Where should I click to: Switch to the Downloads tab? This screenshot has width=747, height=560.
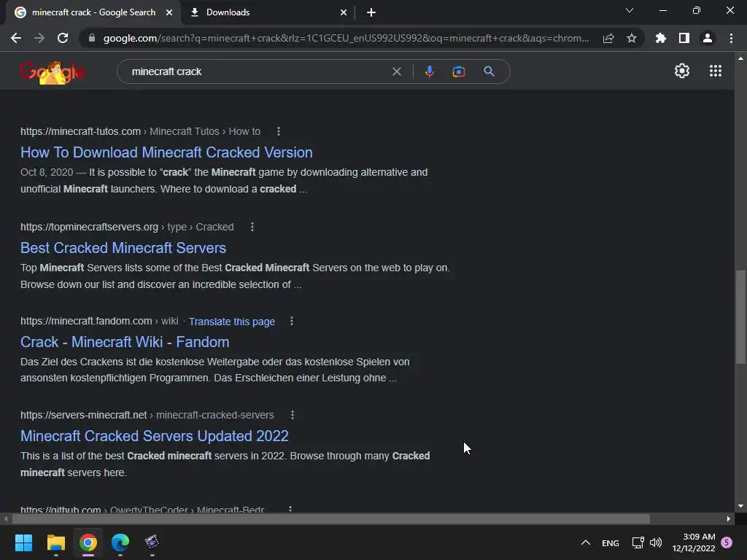click(268, 12)
